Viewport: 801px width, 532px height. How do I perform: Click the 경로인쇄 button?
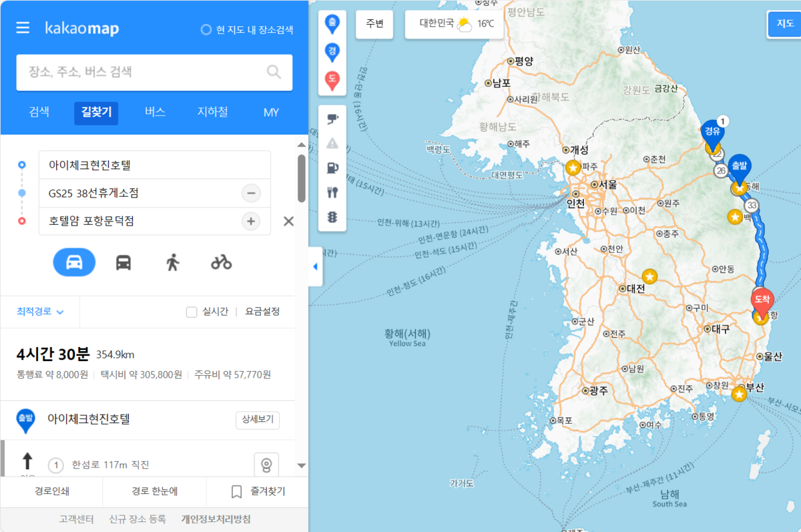coord(51,492)
